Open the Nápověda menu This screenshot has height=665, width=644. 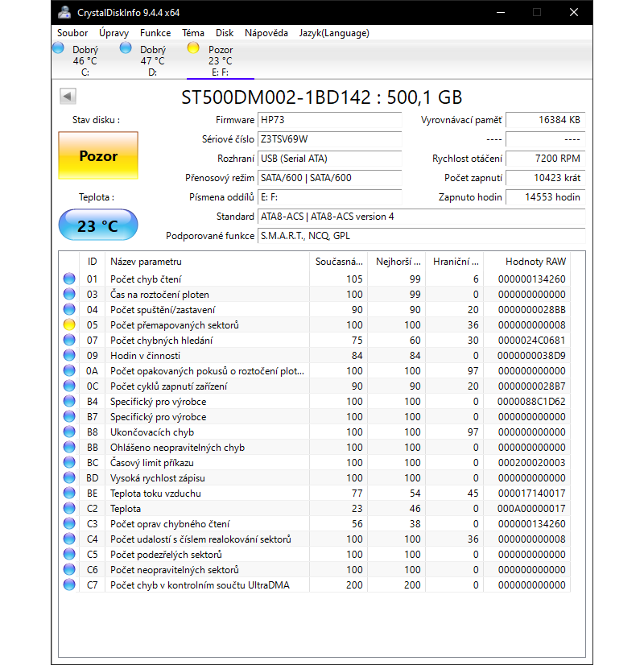(x=266, y=33)
